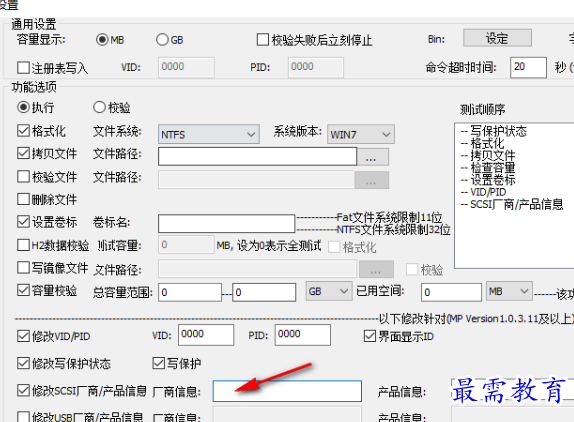Screen dimensions: 574x422
Task: Click the 已用空间 input field
Action: (x=451, y=292)
